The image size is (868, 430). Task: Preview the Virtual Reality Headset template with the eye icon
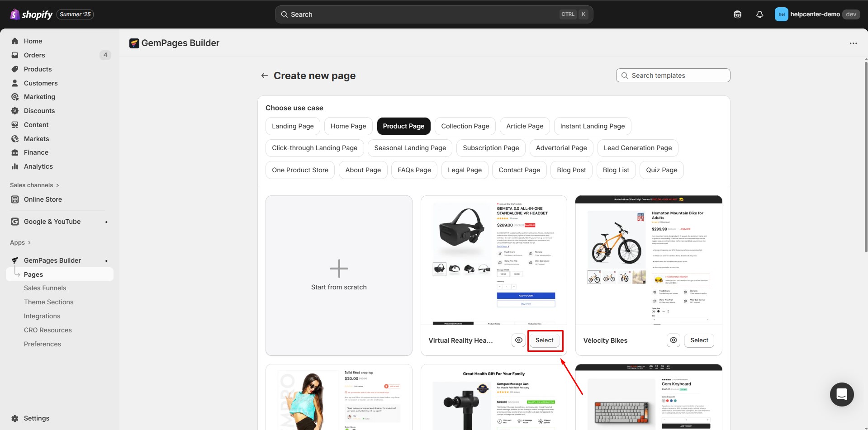coord(518,340)
